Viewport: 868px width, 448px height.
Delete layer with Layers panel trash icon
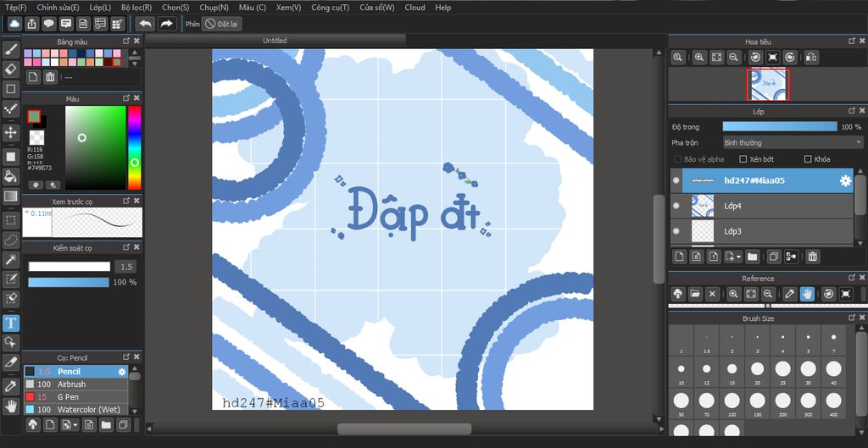tap(812, 256)
